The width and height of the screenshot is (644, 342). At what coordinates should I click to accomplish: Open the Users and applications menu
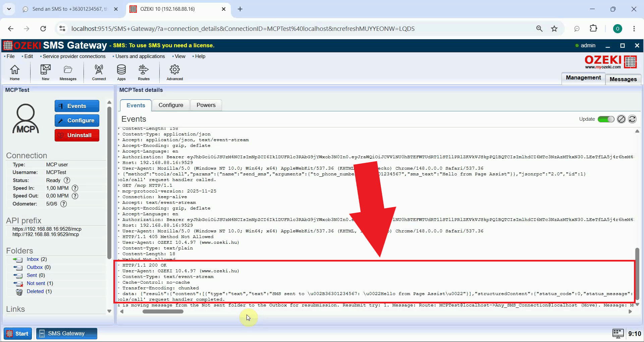click(140, 56)
